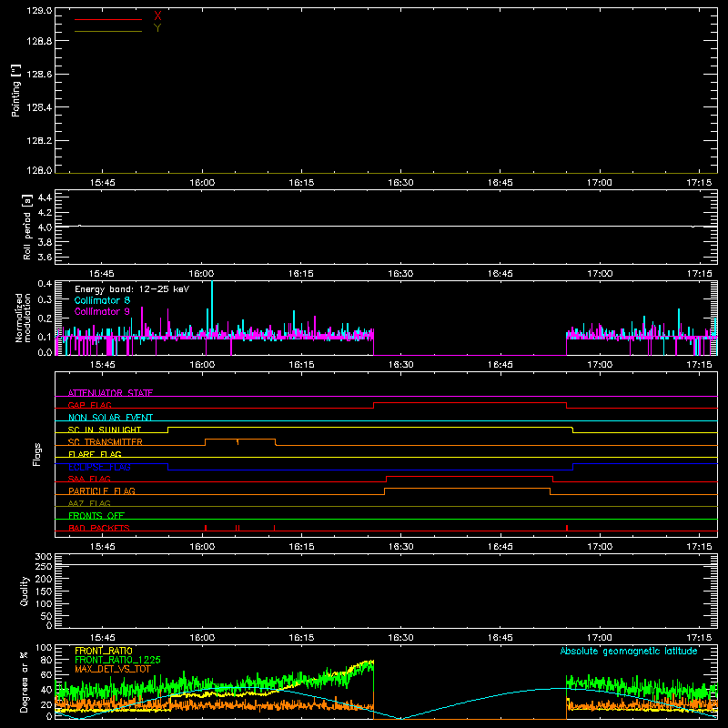Select the 128.4 tick label
The height and width of the screenshot is (728, 728).
[39, 107]
